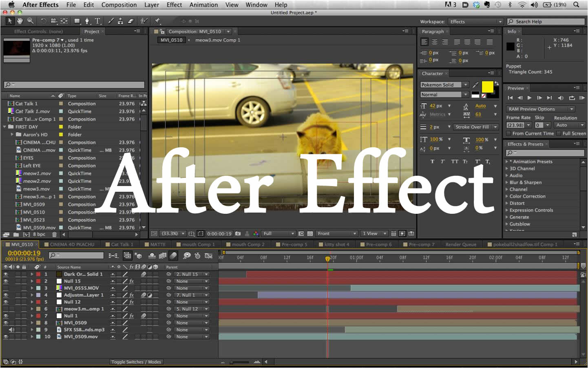Open the RAM Preview Options dropdown
Viewport: 588px width, 368px height.
540,109
